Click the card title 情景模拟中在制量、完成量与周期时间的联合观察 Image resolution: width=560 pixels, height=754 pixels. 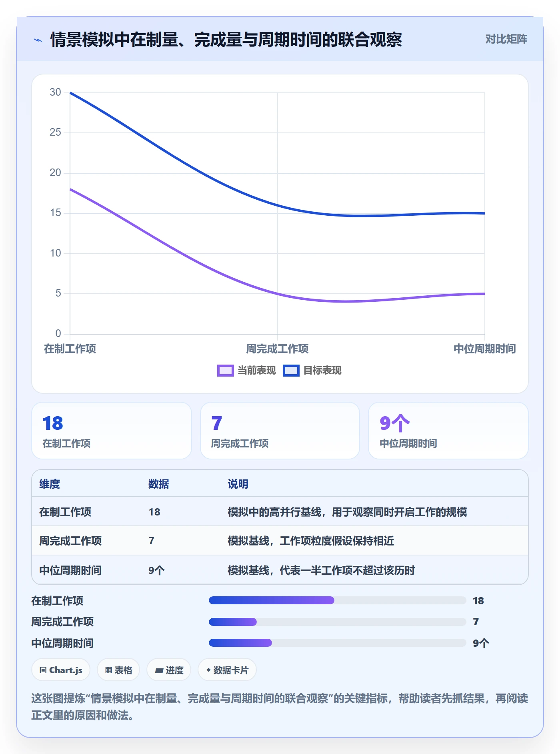click(226, 40)
